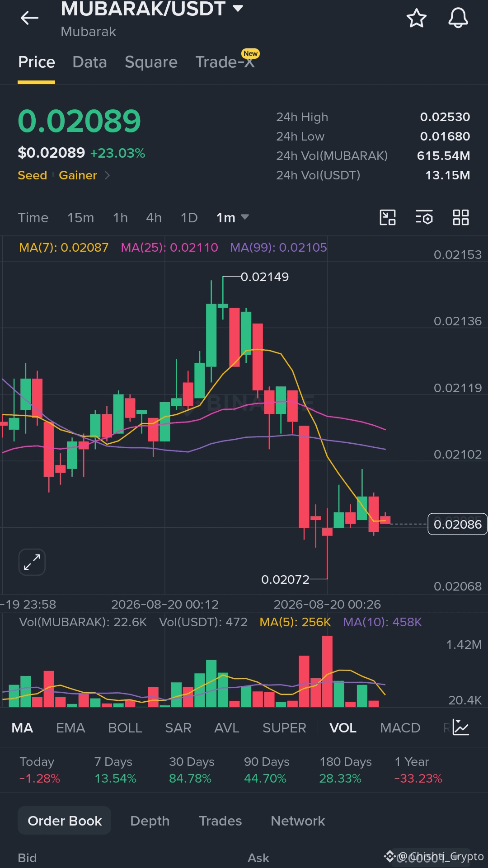Viewport: 488px width, 868px height.
Task: Tap the 24h High value 0.02530
Action: click(x=445, y=117)
